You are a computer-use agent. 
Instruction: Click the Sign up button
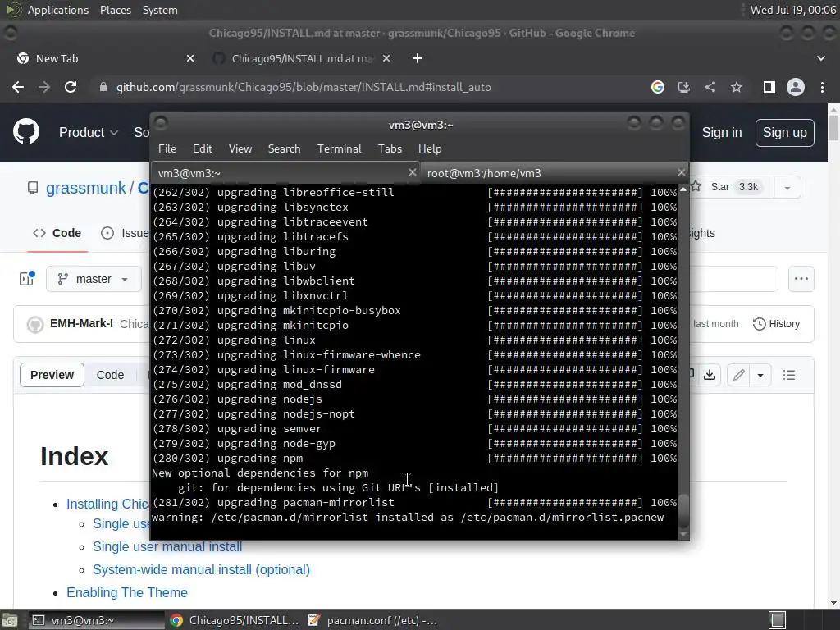pyautogui.click(x=784, y=132)
